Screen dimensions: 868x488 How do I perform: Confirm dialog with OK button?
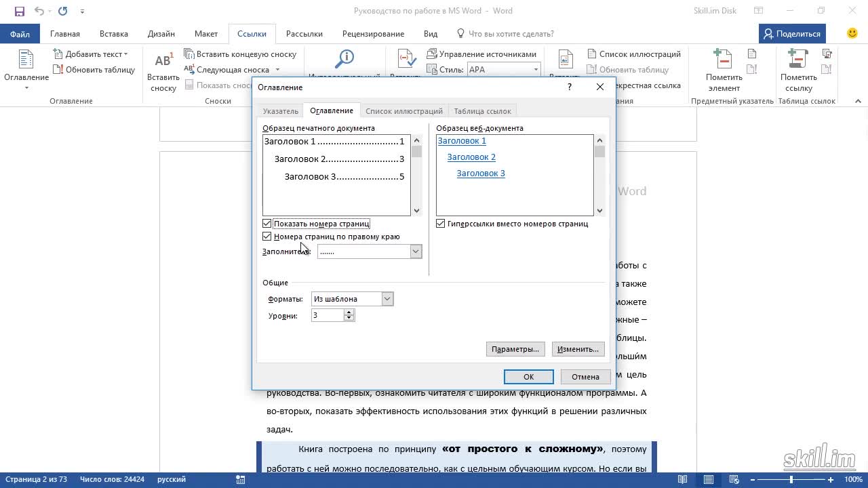(x=529, y=377)
